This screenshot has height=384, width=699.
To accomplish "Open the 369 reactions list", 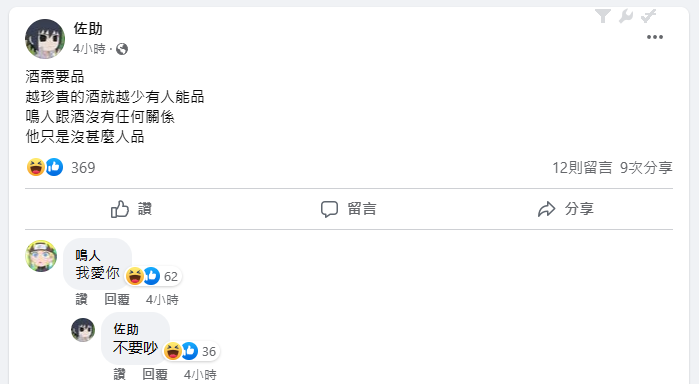I will [83, 168].
